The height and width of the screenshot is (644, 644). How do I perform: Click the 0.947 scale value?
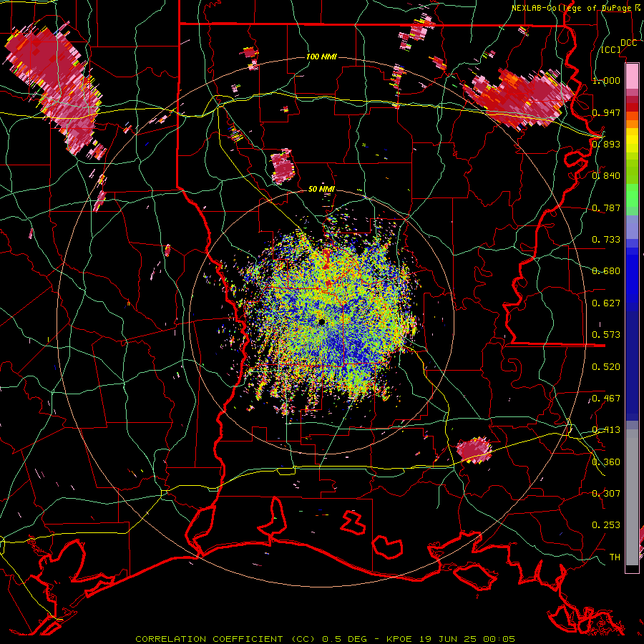click(x=606, y=112)
